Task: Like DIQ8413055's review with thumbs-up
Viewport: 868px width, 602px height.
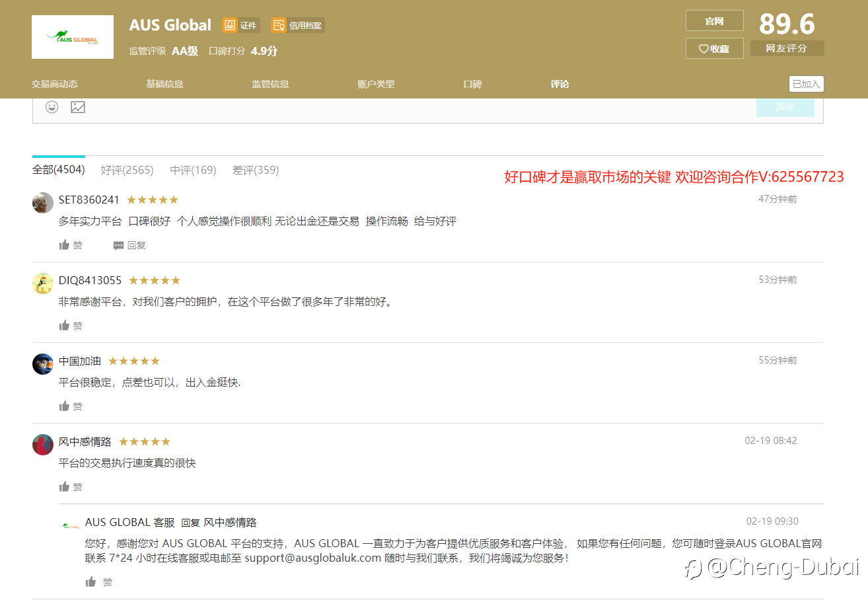Action: coord(71,326)
